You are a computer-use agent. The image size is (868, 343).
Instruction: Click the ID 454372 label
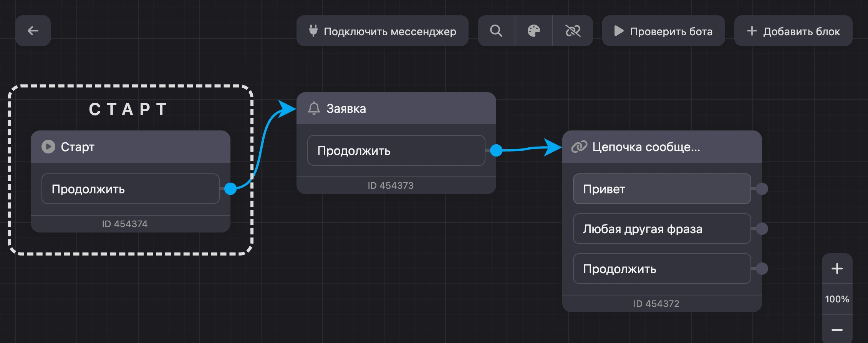[656, 304]
